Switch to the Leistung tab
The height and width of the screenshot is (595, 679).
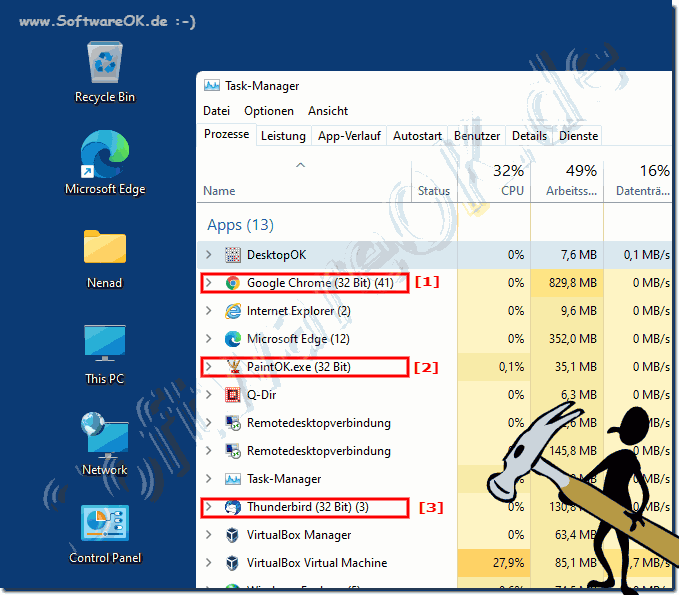[x=283, y=136]
